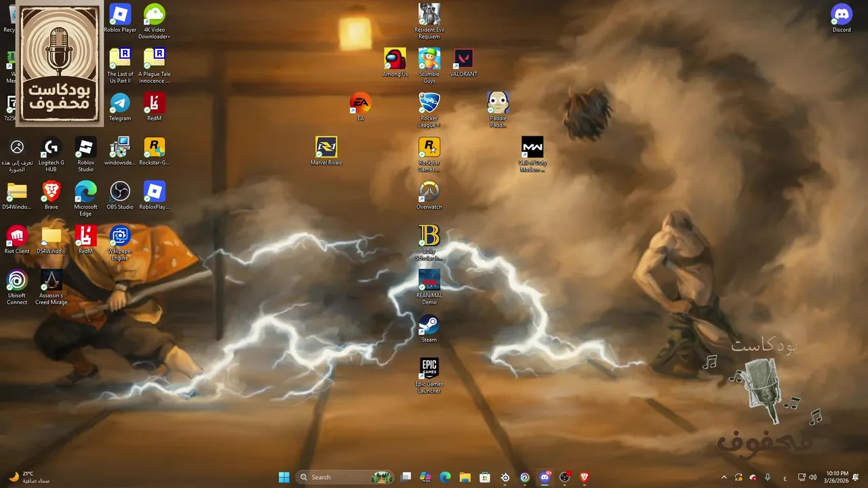868x488 pixels.
Task: Open Logitech G HUB shortcut
Action: 51,155
